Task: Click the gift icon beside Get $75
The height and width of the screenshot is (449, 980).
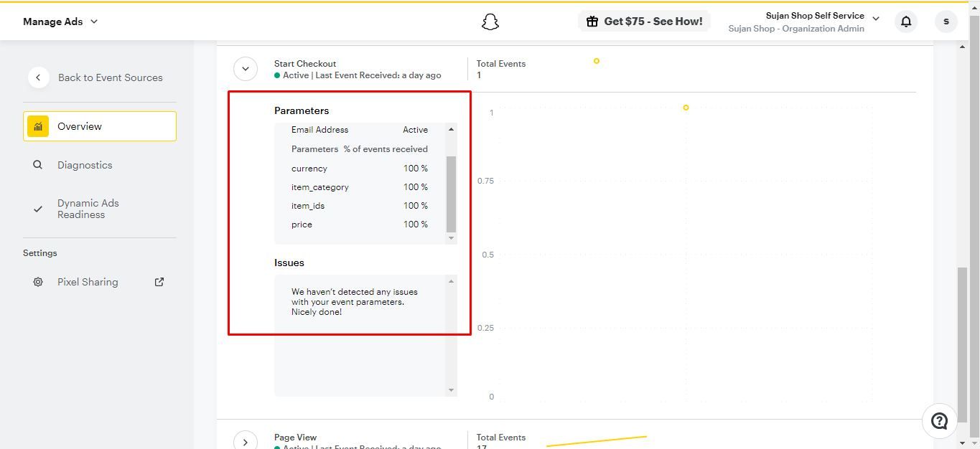Action: [592, 22]
